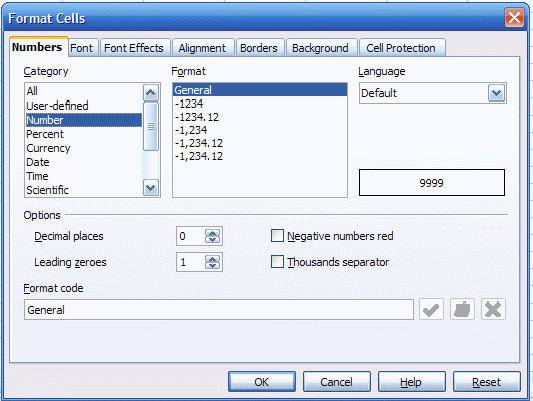Viewport: 533px width, 401px height.
Task: Toggle the Thousands separator checkbox
Action: pos(277,262)
